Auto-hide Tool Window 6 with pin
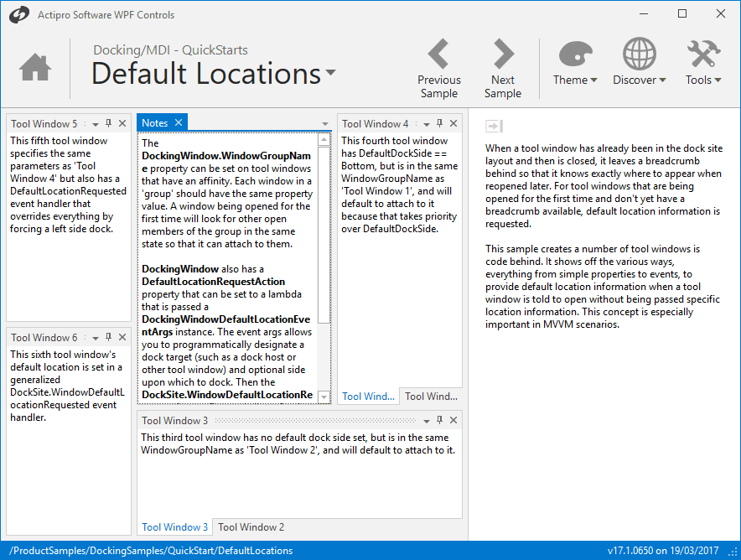Viewport: 741px width, 560px height. (x=109, y=337)
